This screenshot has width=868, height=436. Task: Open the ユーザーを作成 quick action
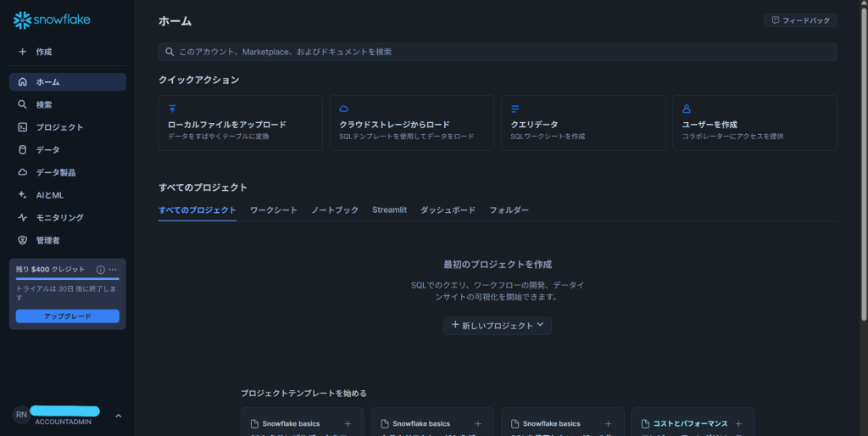coord(754,123)
